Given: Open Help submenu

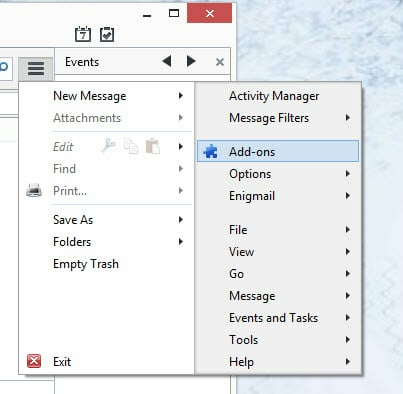Looking at the screenshot, I should (278, 362).
